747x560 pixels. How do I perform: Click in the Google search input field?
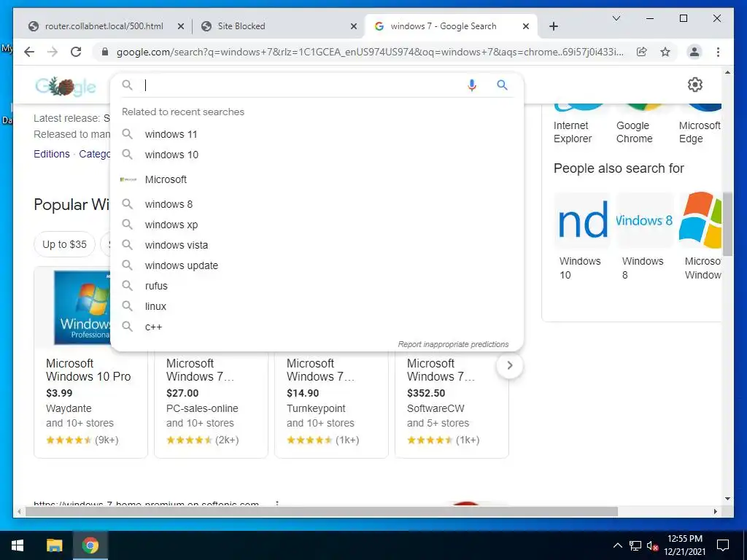tap(303, 85)
